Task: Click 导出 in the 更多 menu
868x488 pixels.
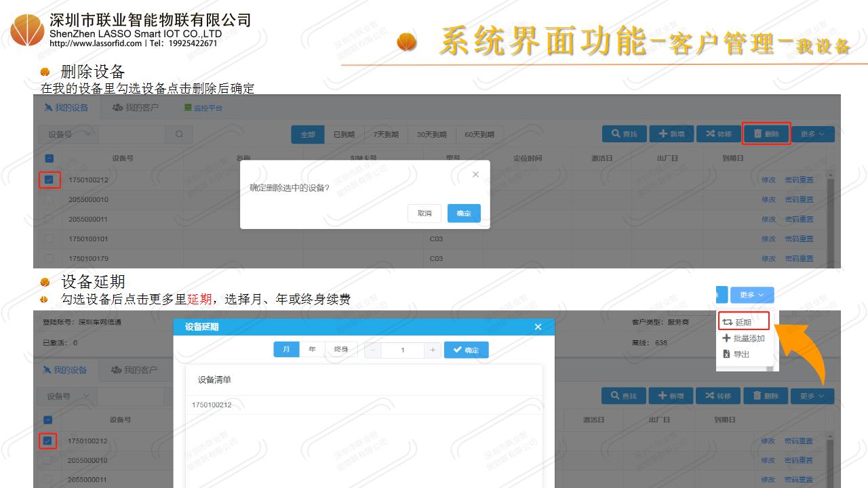Action: (x=736, y=354)
